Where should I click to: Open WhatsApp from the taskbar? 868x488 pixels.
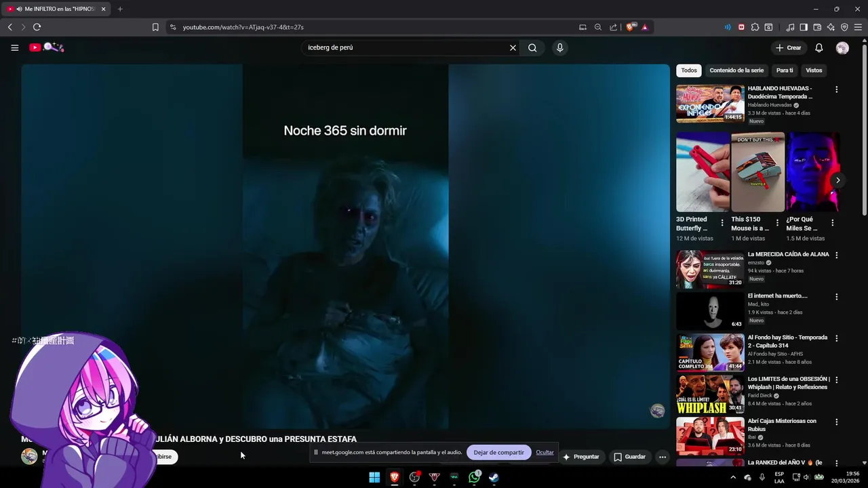point(474,477)
